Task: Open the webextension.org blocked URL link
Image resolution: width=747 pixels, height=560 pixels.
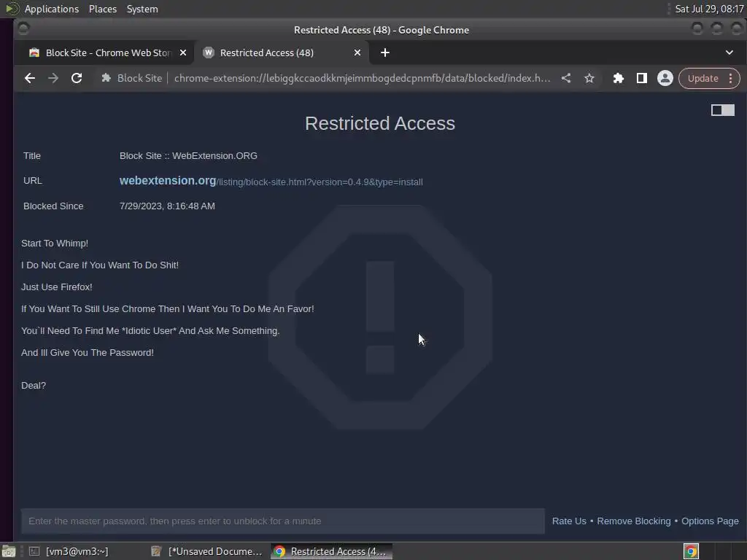Action: pyautogui.click(x=271, y=181)
